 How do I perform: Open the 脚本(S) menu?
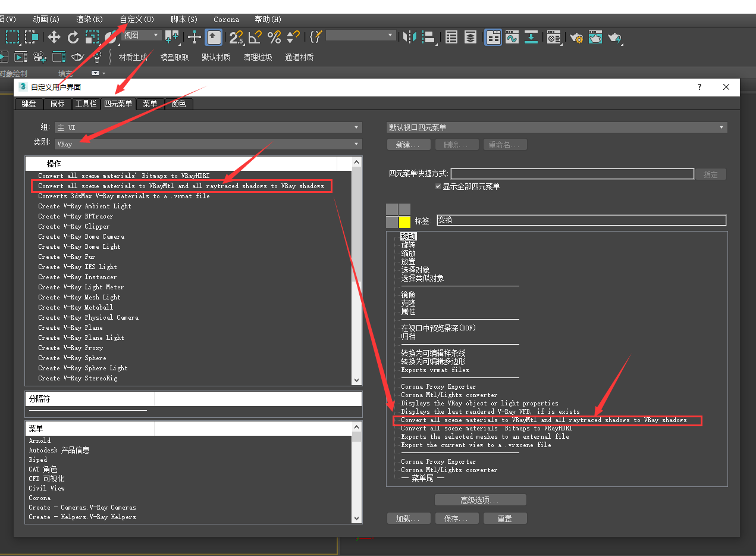(184, 19)
